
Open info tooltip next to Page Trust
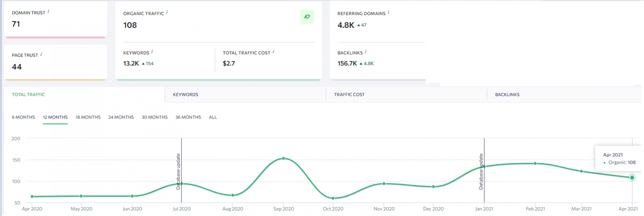tap(41, 54)
